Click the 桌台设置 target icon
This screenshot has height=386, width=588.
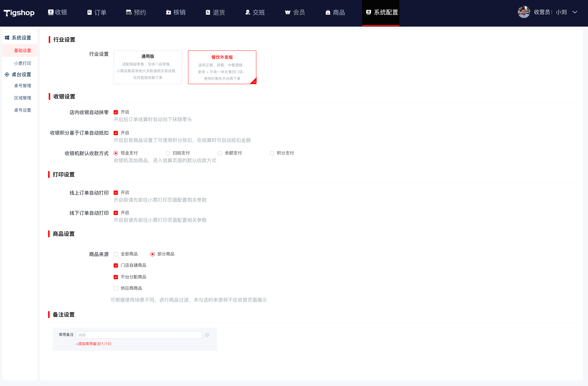coord(7,74)
